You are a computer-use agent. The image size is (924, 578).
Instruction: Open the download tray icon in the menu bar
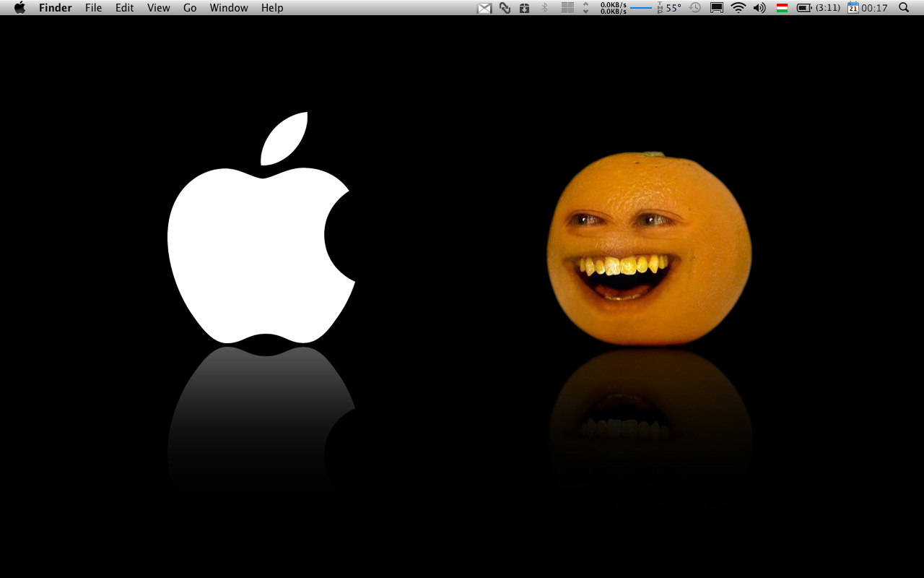pos(525,8)
